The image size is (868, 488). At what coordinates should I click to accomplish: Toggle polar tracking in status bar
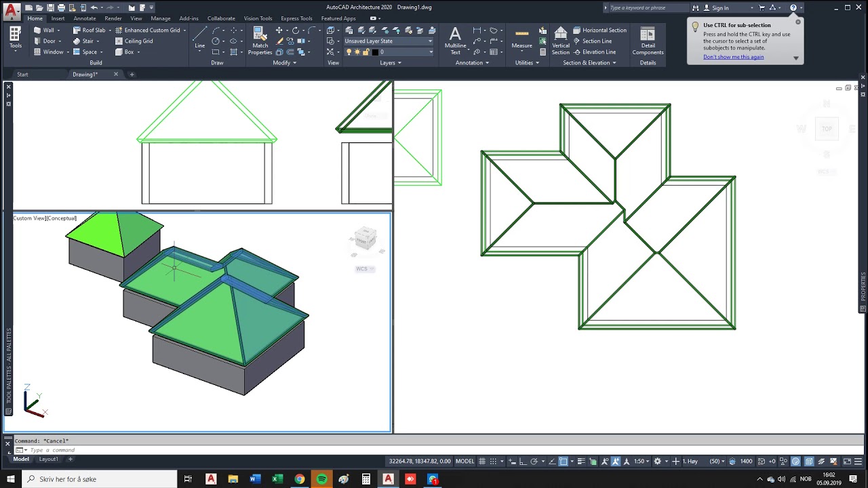pos(534,462)
